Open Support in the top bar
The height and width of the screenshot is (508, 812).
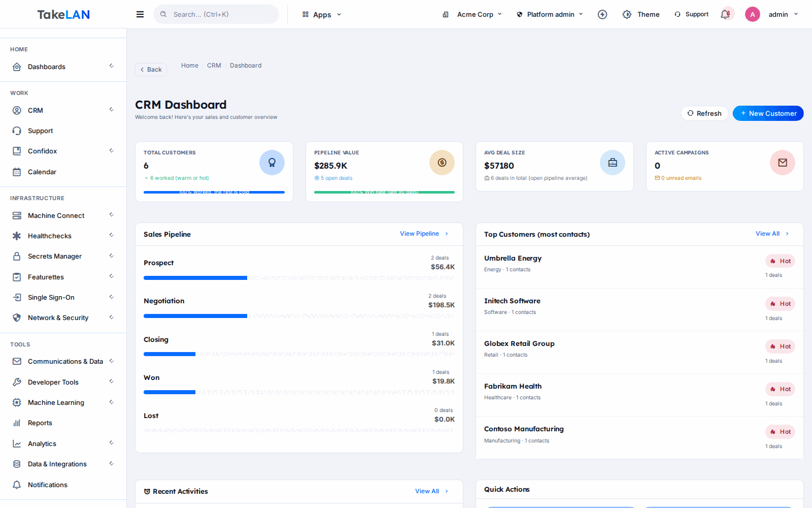691,14
